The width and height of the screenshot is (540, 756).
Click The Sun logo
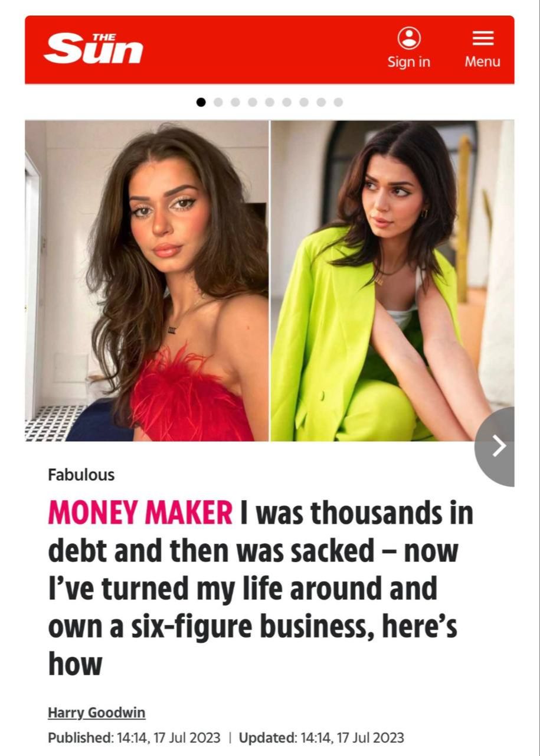point(93,48)
